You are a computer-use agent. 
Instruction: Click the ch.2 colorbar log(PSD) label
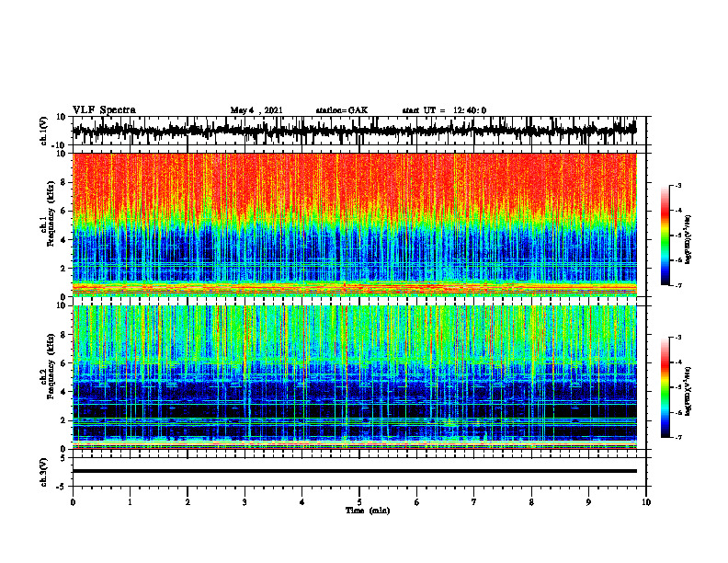coord(688,391)
